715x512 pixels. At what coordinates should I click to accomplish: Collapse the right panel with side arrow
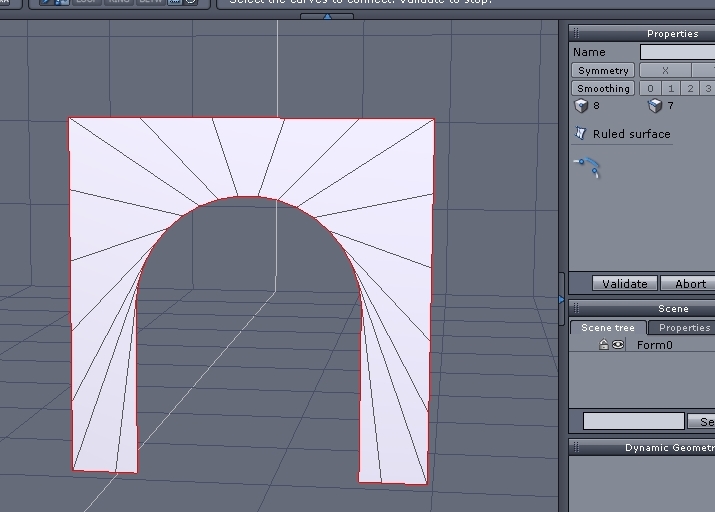pos(562,298)
